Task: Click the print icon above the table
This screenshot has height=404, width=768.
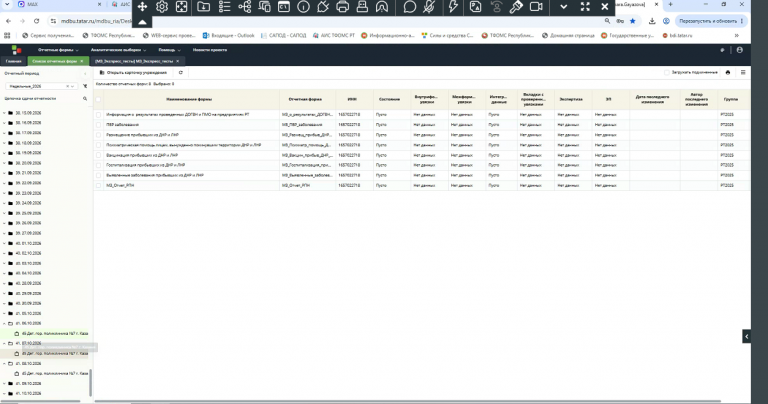Action: [728, 72]
